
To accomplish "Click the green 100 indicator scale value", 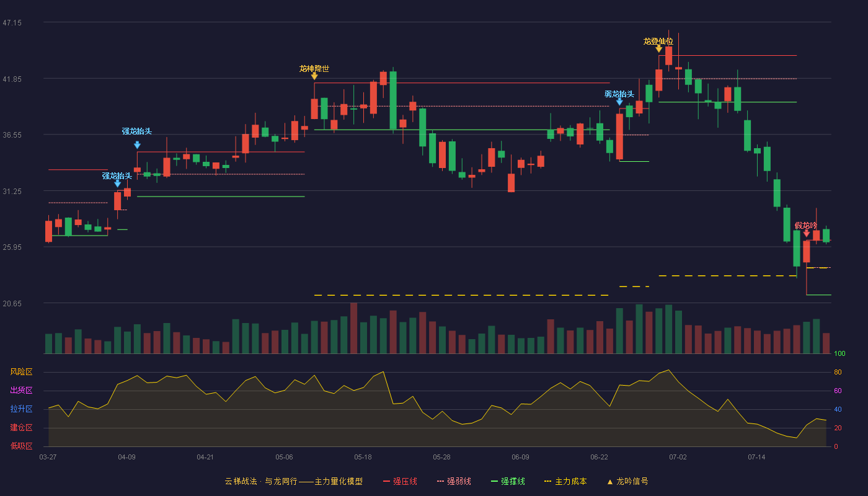I will pyautogui.click(x=839, y=354).
